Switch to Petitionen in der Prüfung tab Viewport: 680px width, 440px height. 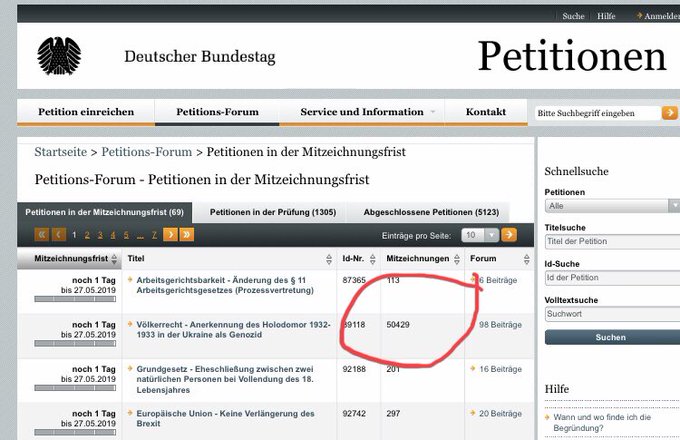[x=273, y=212]
